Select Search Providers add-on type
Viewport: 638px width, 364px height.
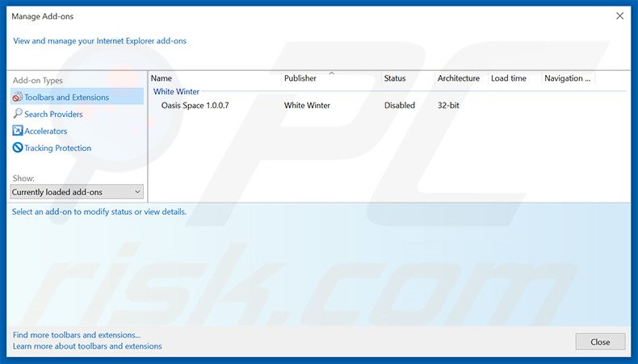[x=53, y=115]
